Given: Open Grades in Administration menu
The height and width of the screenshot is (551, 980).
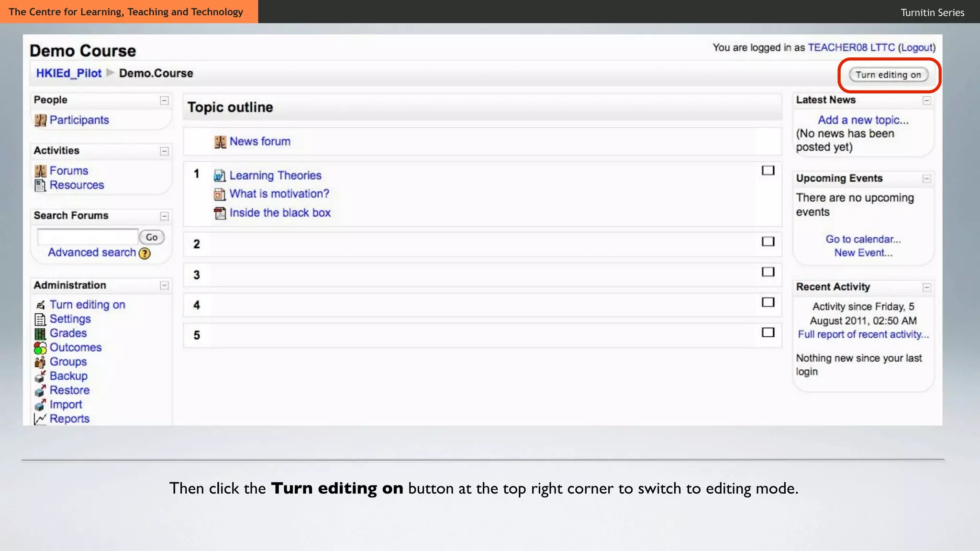Looking at the screenshot, I should click(x=68, y=333).
